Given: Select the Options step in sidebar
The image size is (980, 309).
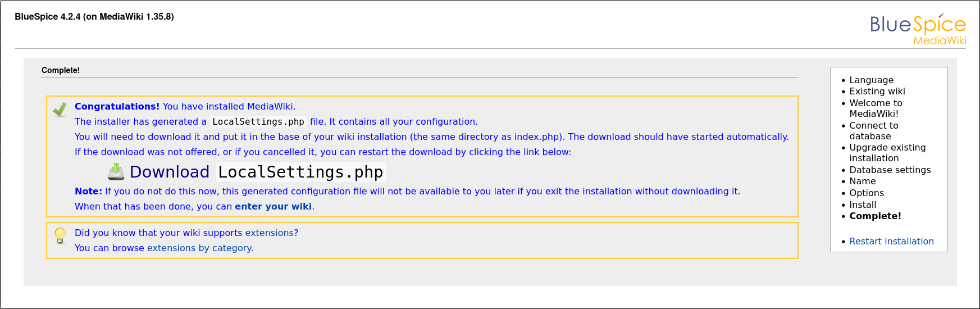Looking at the screenshot, I should [x=867, y=193].
